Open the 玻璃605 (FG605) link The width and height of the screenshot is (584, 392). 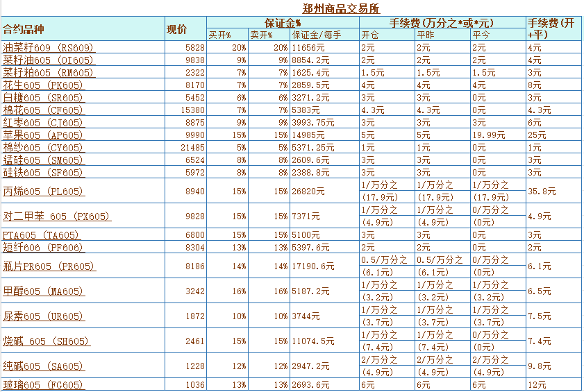pos(43,385)
